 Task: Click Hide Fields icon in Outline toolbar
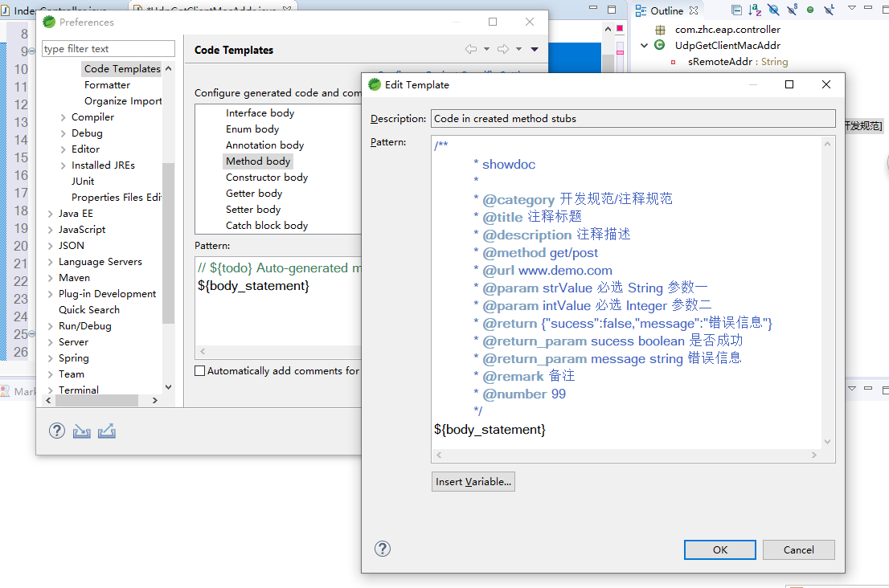coord(773,10)
